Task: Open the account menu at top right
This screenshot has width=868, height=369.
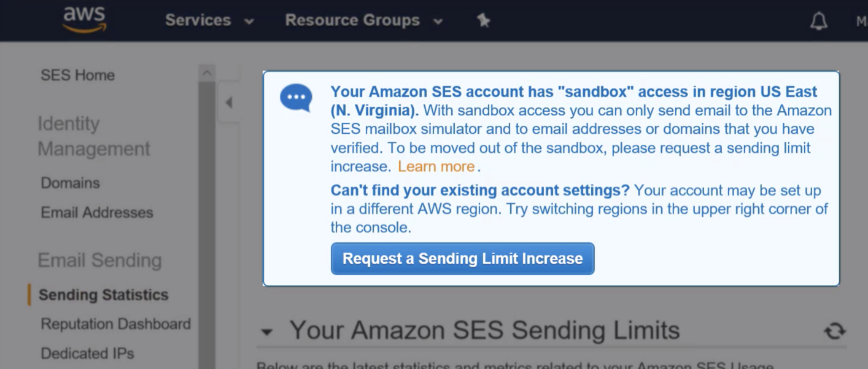Action: tap(863, 20)
